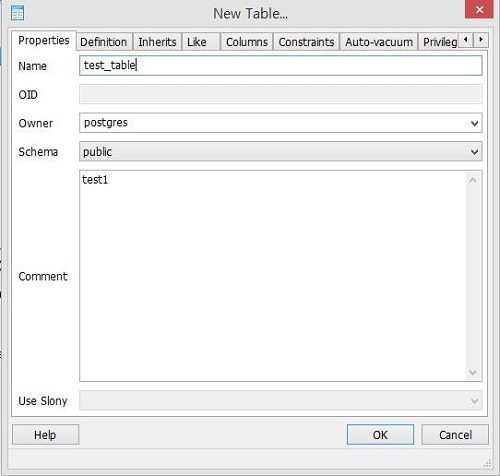
Task: Close the New Table dialog
Action: [x=479, y=10]
